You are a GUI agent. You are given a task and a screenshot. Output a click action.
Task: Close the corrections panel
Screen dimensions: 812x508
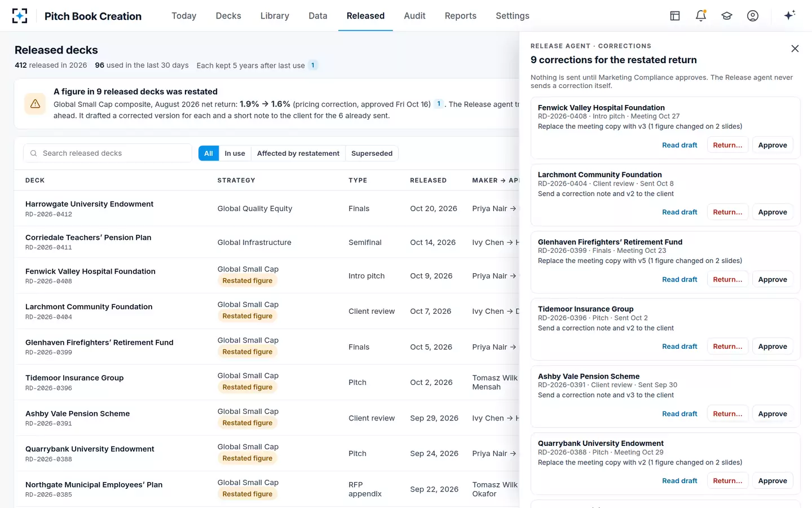[795, 49]
